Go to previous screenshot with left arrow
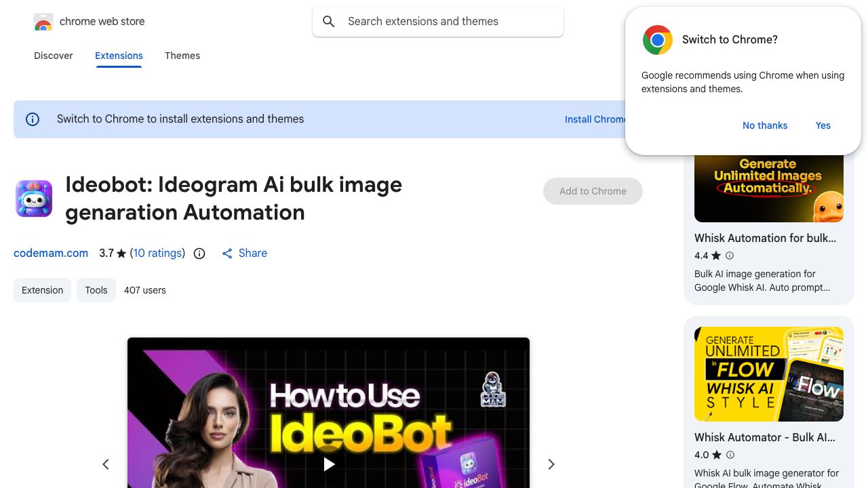Image resolution: width=868 pixels, height=488 pixels. tap(106, 464)
